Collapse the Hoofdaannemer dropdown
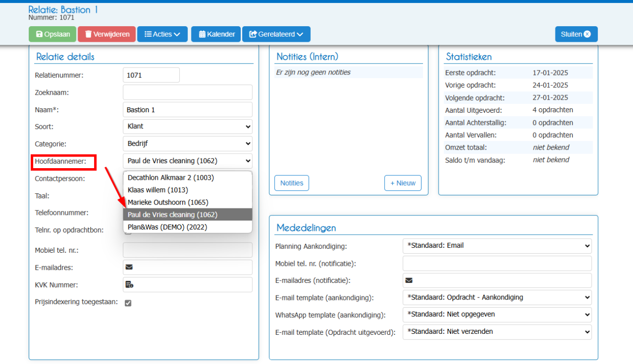This screenshot has width=633, height=364. coord(188,161)
